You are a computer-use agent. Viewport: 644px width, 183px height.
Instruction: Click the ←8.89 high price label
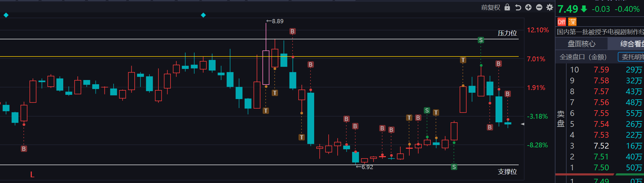(x=275, y=21)
